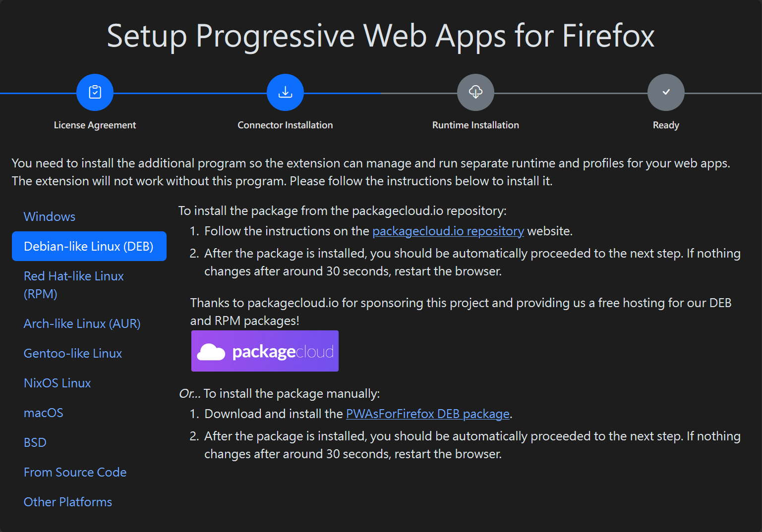Select the NixOS Linux tab
The width and height of the screenshot is (762, 532).
click(x=57, y=383)
